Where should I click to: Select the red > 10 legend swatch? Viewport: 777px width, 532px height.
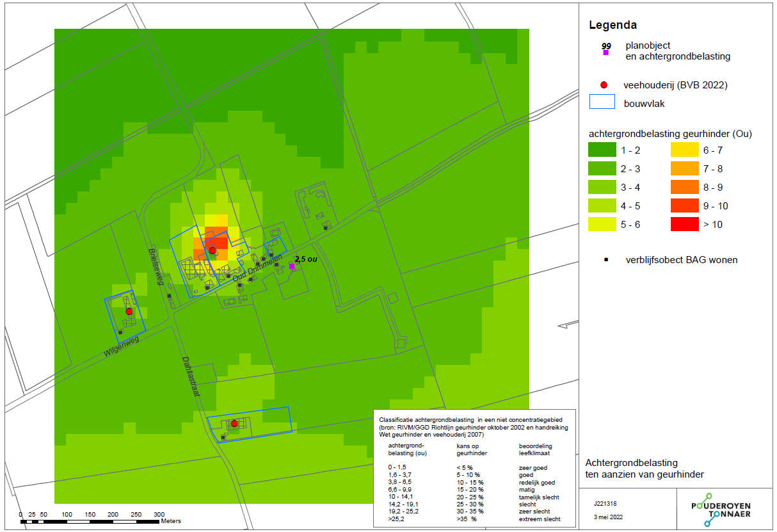(x=683, y=225)
